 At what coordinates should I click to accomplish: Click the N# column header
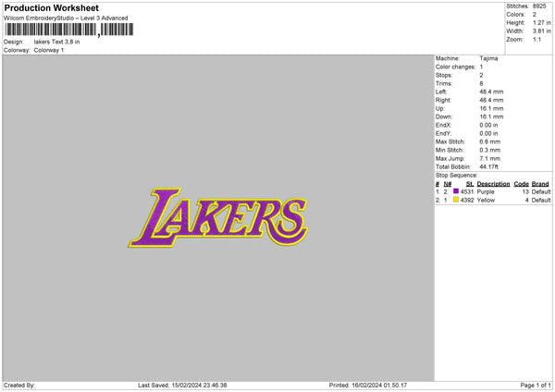[x=448, y=184]
